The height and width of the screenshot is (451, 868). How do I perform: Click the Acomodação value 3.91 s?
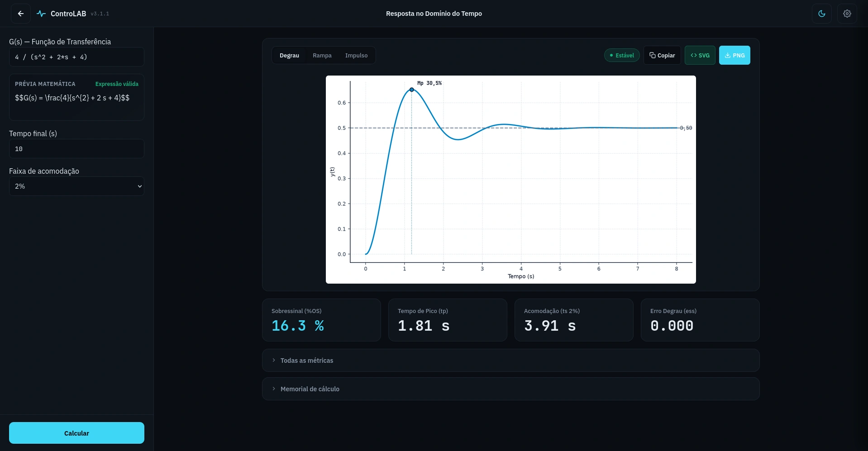(x=550, y=326)
